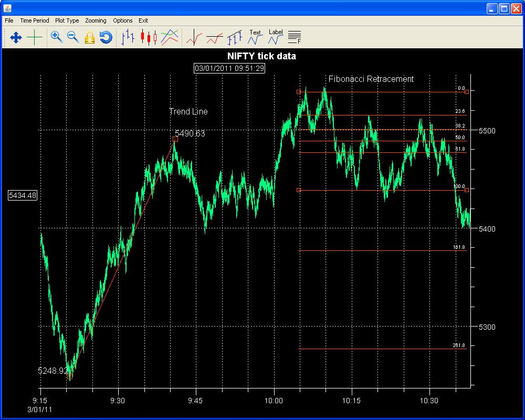Click the Fibonacci '38.2' level label
The height and width of the screenshot is (420, 525).
460,126
